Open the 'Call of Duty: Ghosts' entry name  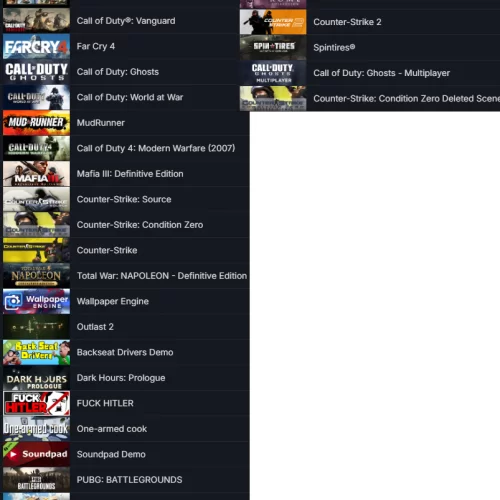(x=118, y=72)
